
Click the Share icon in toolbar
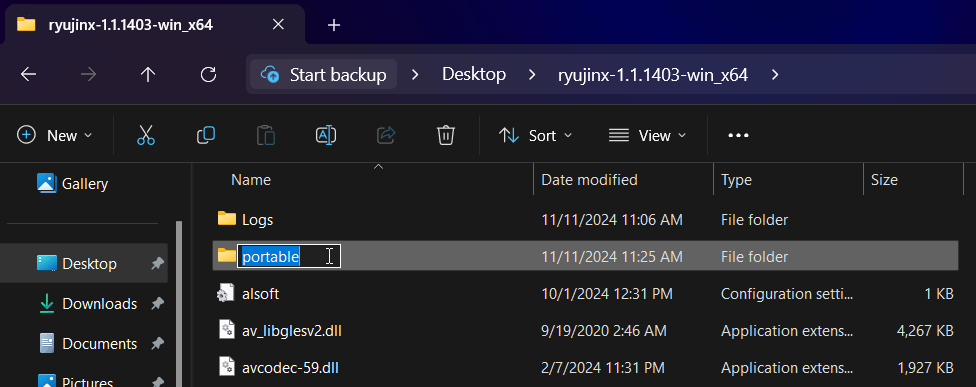click(386, 135)
